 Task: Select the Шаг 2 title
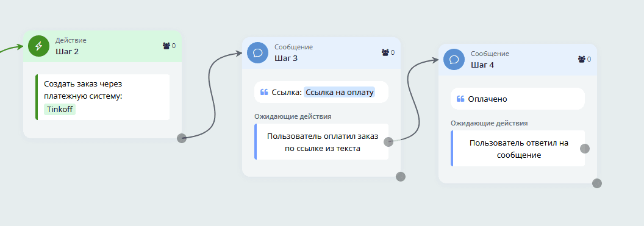tap(67, 51)
